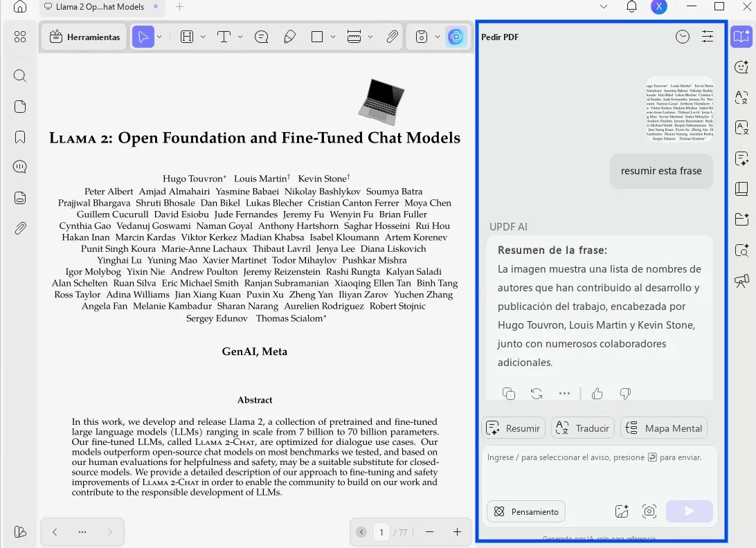The image size is (756, 548).
Task: Toggle the Pensamiento thinking mode
Action: click(526, 511)
